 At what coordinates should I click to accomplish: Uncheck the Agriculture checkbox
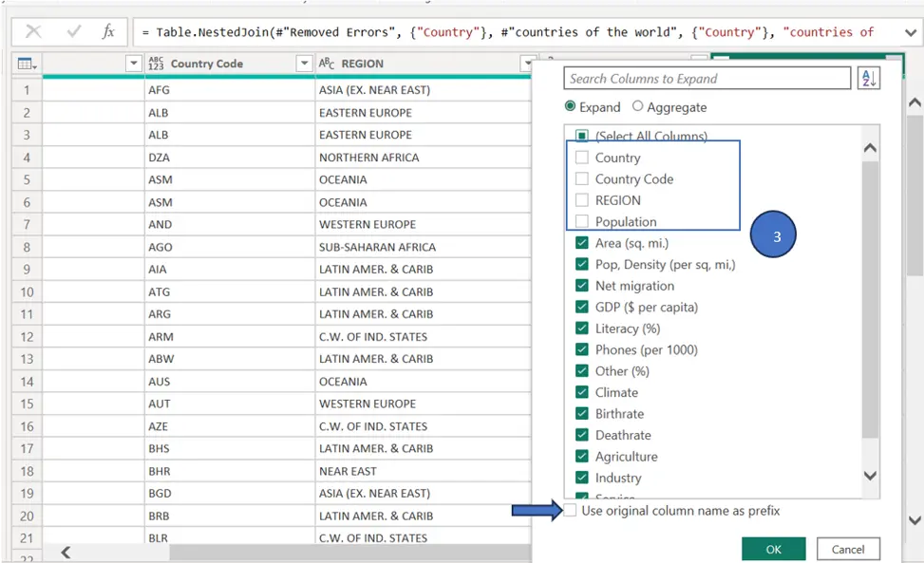(581, 457)
